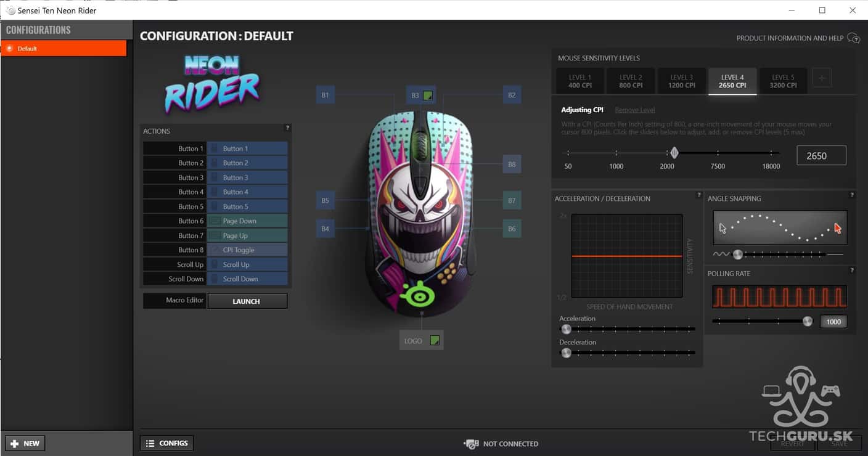
Task: Click the Angle Snapping slider handle
Action: [737, 254]
